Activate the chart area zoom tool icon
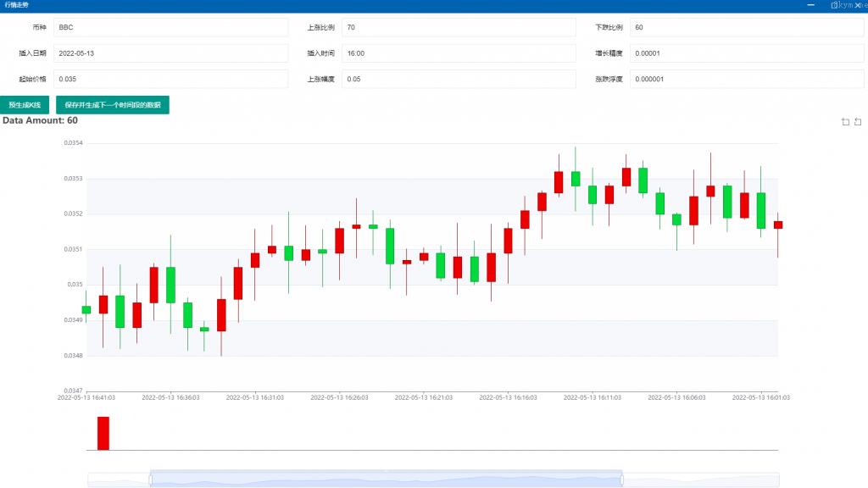868x488 pixels. pos(845,122)
